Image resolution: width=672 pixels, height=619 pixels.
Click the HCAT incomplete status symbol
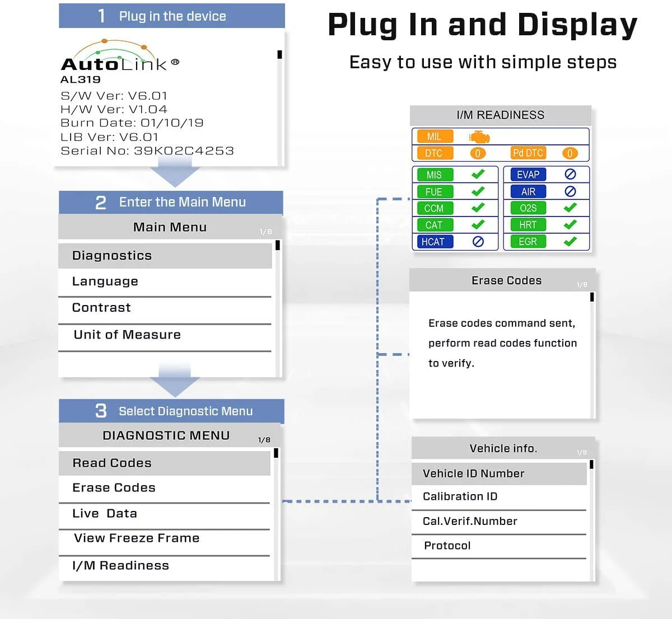pyautogui.click(x=477, y=241)
